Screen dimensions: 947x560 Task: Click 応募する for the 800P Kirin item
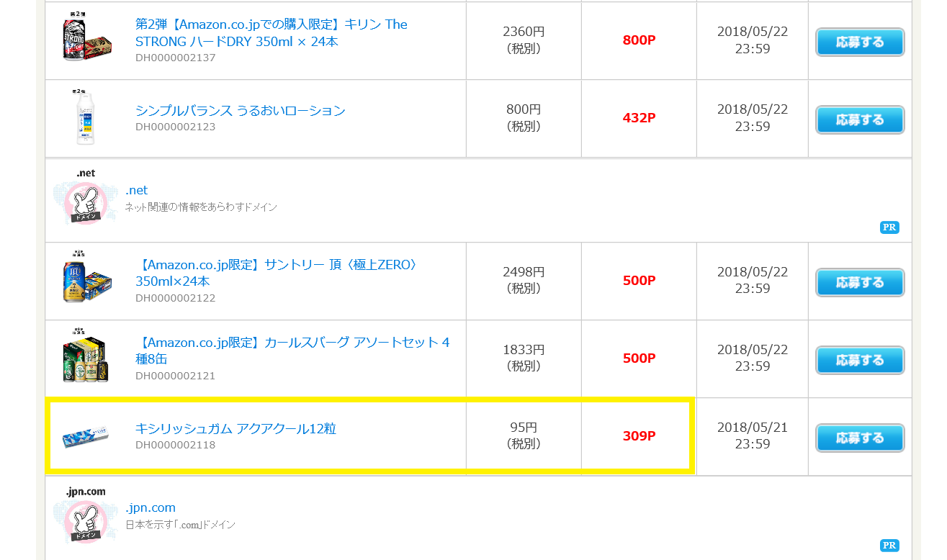pyautogui.click(x=860, y=42)
